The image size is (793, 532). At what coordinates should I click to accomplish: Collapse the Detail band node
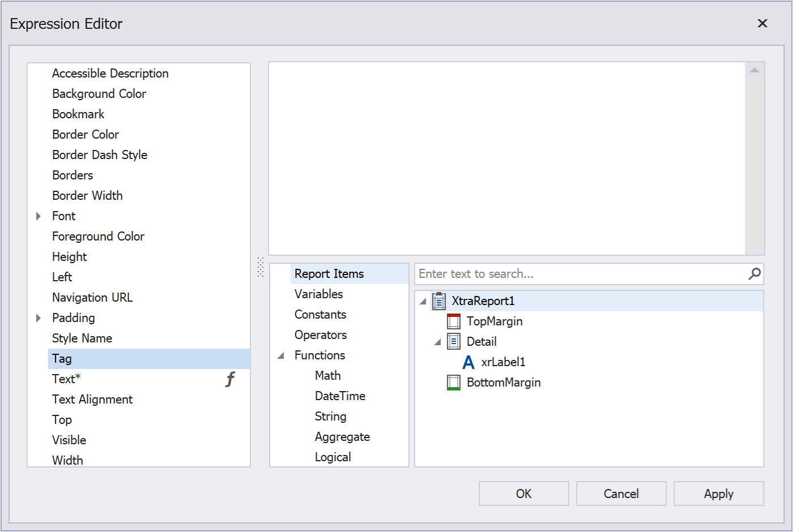(x=437, y=342)
